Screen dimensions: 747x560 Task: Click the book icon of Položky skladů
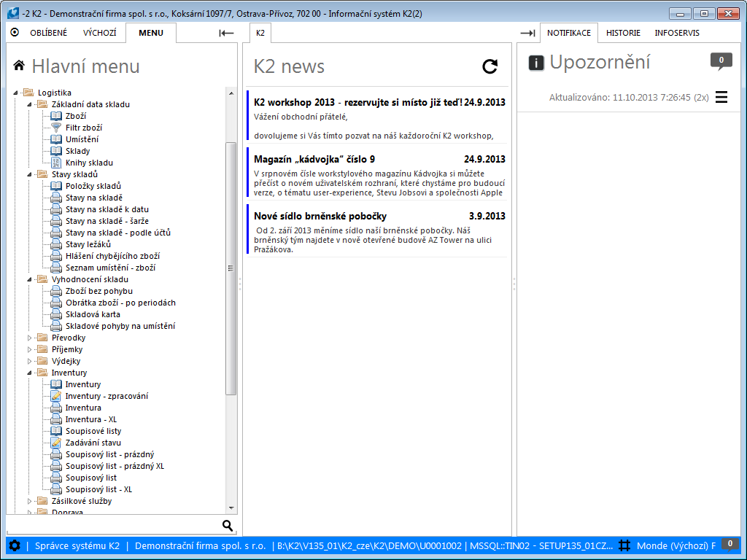(56, 186)
